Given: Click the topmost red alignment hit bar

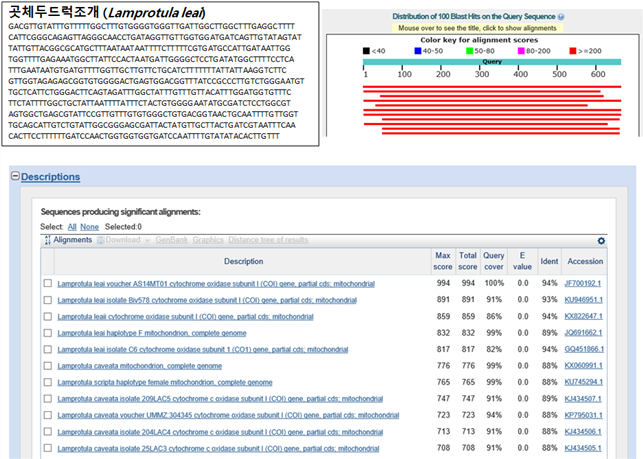Looking at the screenshot, I should (492, 87).
